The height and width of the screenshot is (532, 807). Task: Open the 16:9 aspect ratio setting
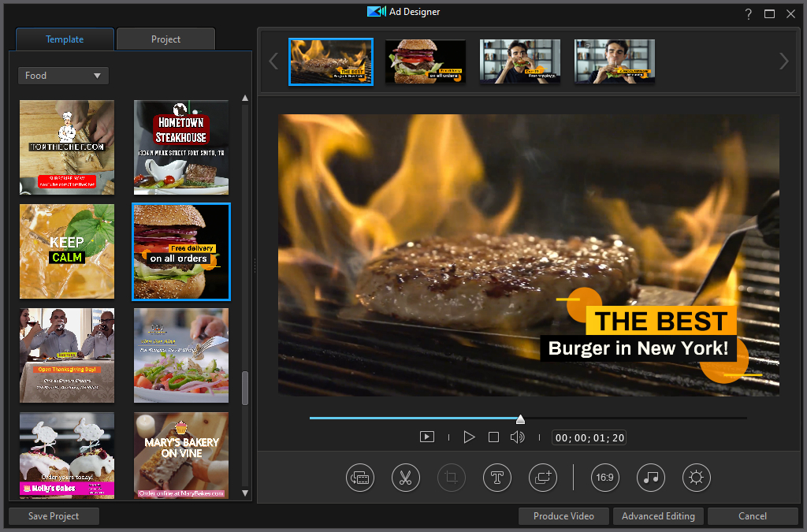[x=604, y=478]
